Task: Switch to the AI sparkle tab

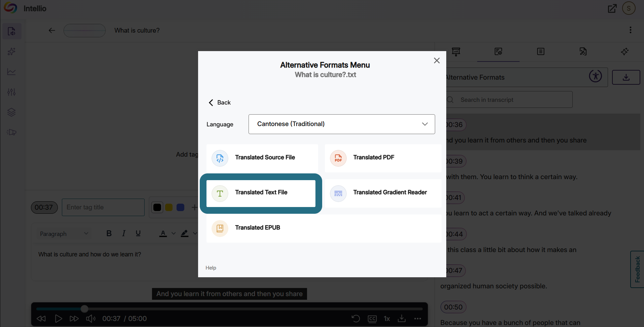Action: [x=625, y=51]
